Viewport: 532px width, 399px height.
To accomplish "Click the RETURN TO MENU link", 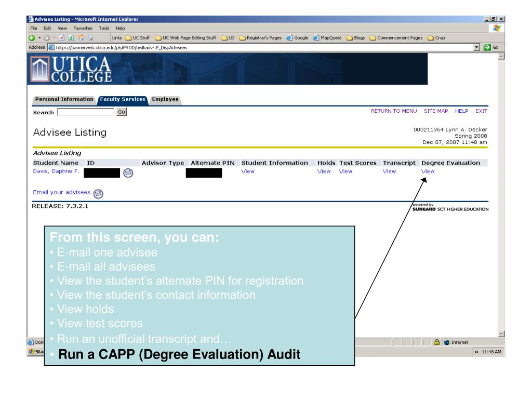I will pyautogui.click(x=394, y=111).
